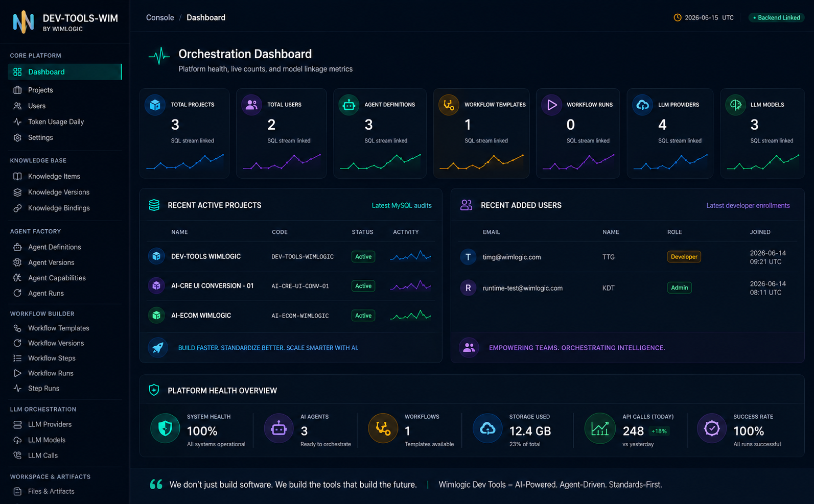Click the +18% API calls change badge
The width and height of the screenshot is (814, 504).
coord(659,431)
